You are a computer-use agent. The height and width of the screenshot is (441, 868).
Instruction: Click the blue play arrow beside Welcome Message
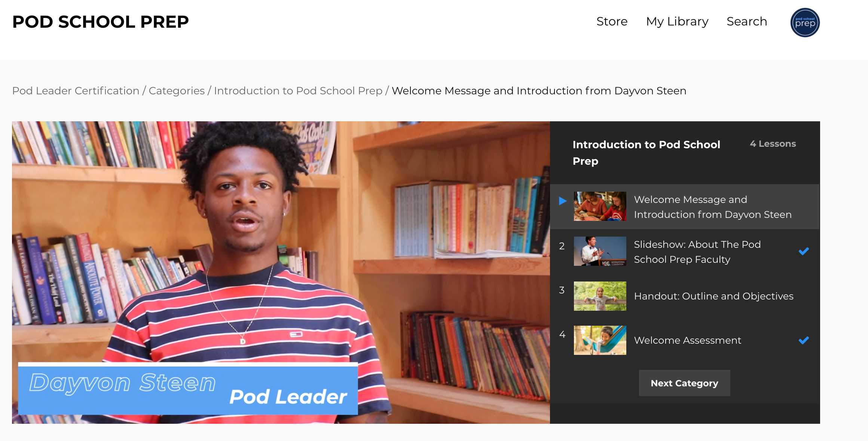[562, 201]
